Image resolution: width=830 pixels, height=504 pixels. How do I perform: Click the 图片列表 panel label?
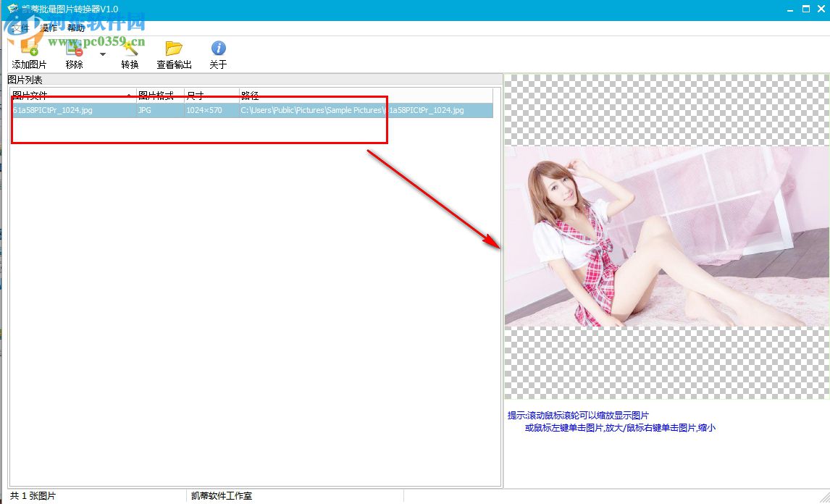click(25, 80)
